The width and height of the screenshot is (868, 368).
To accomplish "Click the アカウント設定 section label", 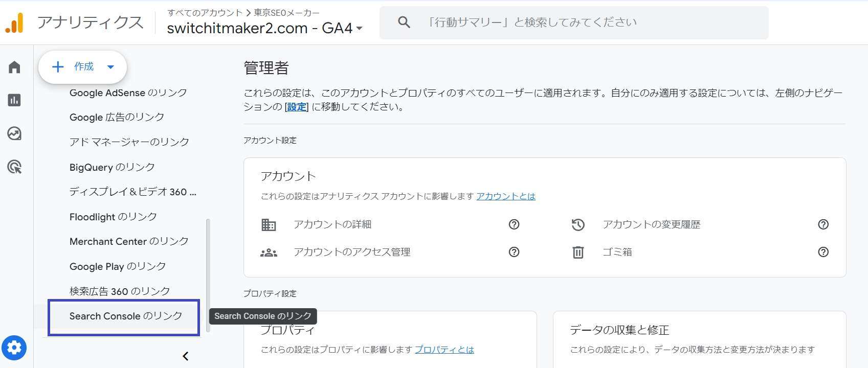I will pos(270,140).
